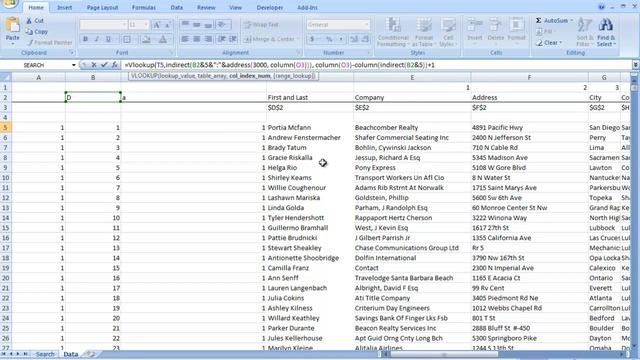Click the Decrease Indent icon
Image resolution: width=640 pixels, height=360 pixels.
[222, 39]
